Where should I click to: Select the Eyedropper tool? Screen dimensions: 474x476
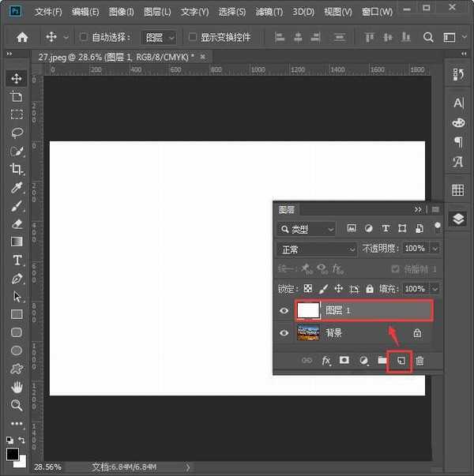[17, 188]
